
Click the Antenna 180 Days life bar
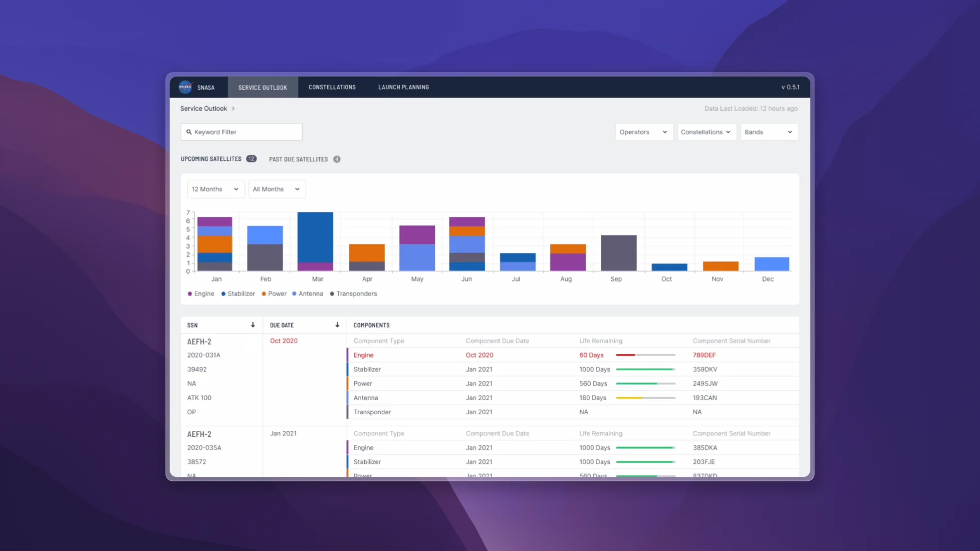645,398
